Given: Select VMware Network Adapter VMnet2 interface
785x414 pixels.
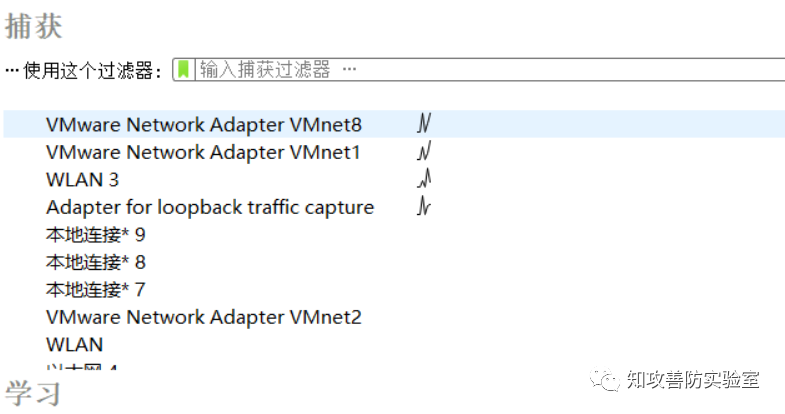Looking at the screenshot, I should [x=204, y=317].
